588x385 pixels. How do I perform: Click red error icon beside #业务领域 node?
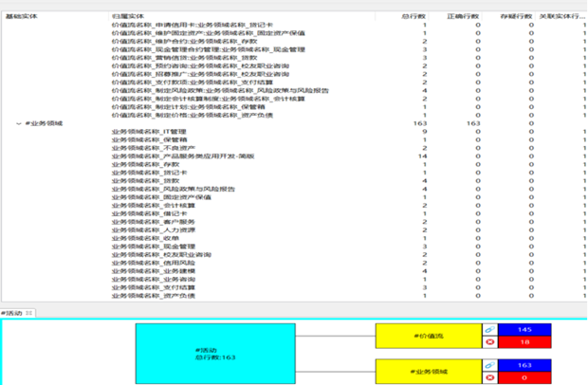click(x=491, y=377)
